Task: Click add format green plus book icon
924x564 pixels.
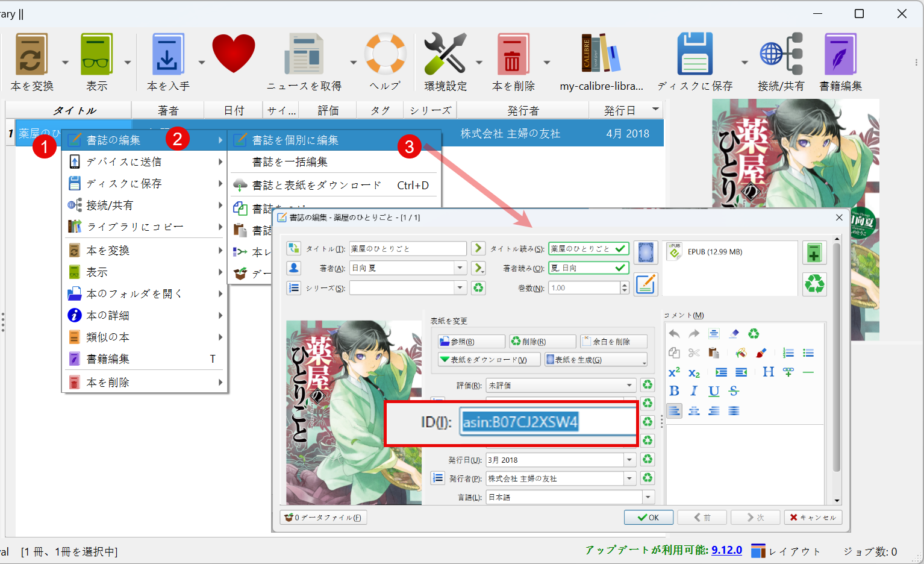Action: point(814,253)
